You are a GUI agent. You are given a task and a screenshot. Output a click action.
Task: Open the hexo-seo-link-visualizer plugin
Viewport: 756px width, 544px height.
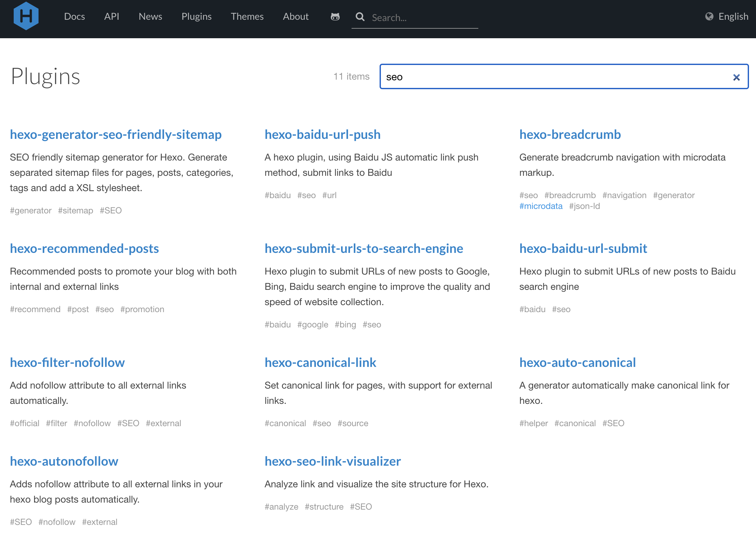tap(333, 461)
